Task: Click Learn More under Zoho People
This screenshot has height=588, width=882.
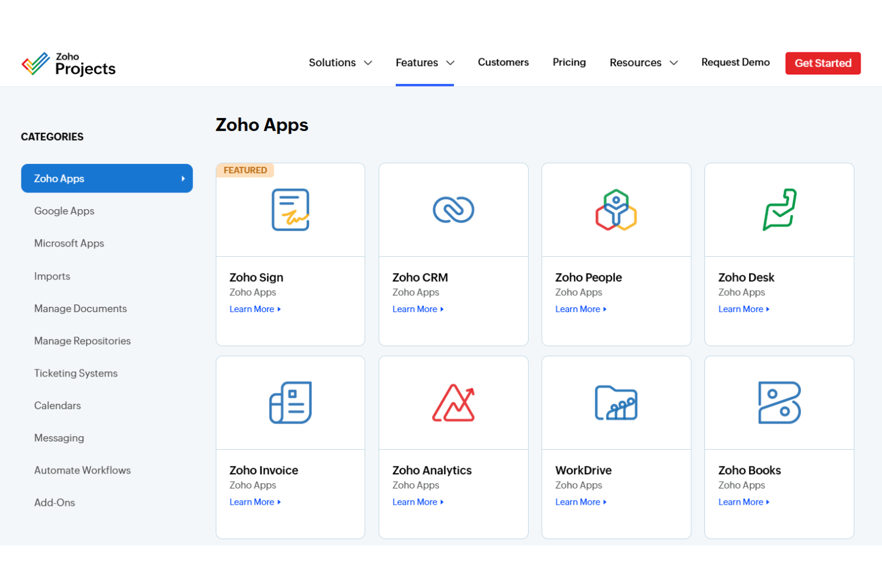Action: pyautogui.click(x=581, y=309)
